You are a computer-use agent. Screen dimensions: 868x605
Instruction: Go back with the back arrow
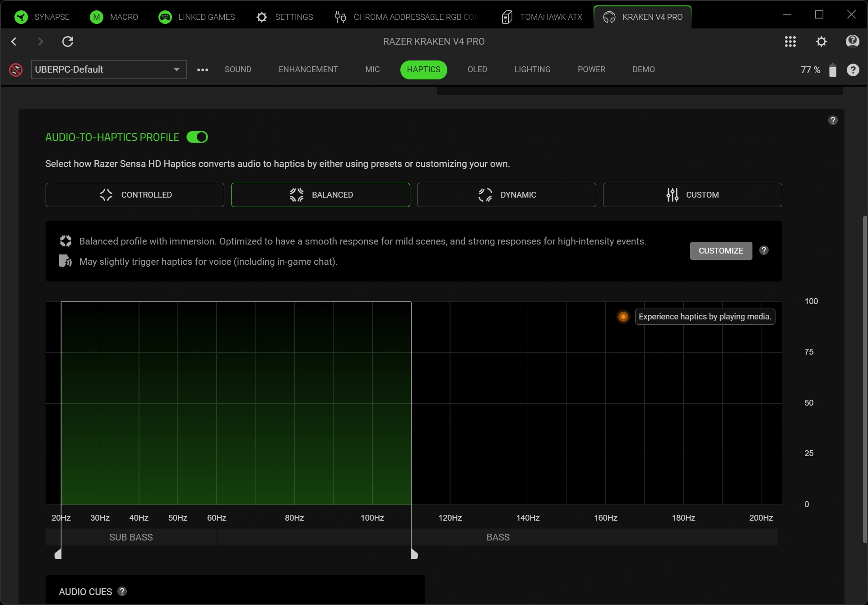tap(14, 42)
